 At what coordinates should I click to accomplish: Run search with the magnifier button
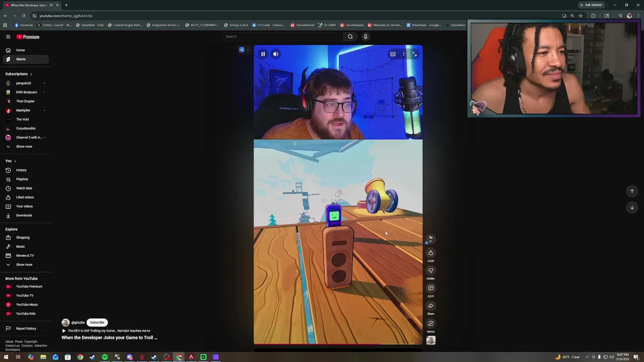tap(350, 36)
